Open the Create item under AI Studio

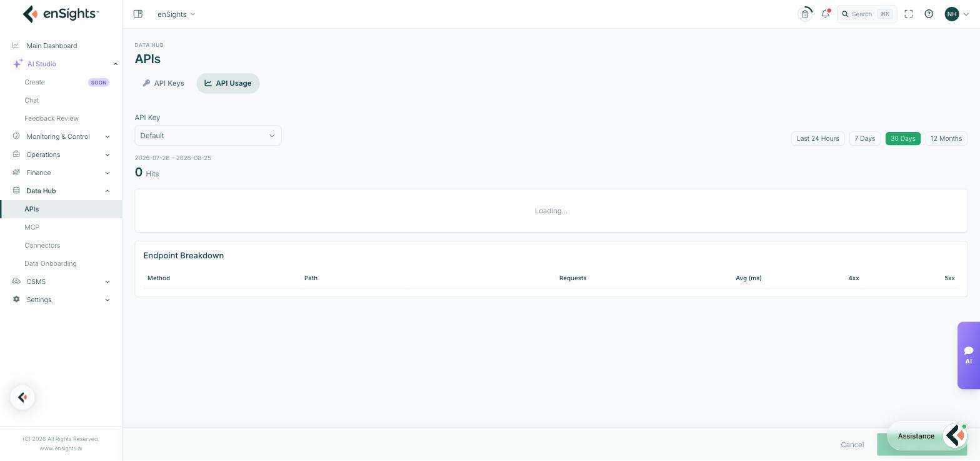(x=34, y=82)
